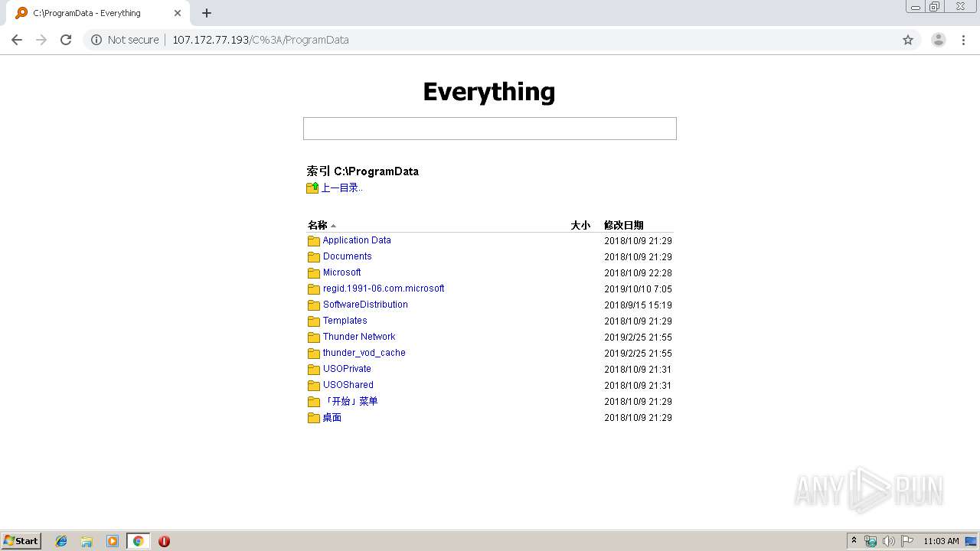Click the 「开始」菜单 folder icon
The image size is (980, 551).
314,401
